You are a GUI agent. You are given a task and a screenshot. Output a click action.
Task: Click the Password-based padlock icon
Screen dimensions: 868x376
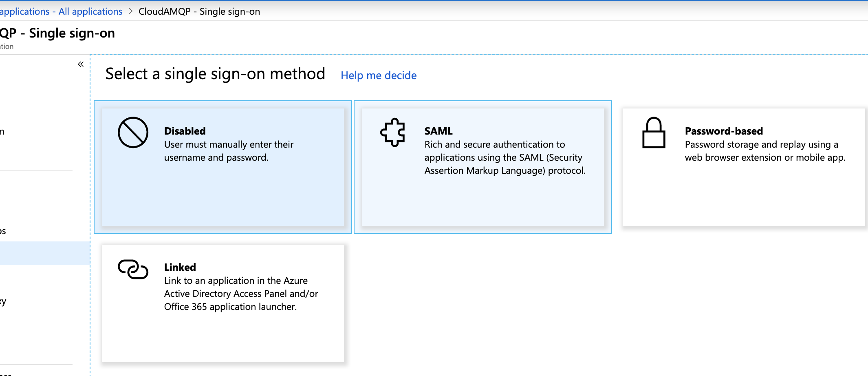[x=654, y=133]
